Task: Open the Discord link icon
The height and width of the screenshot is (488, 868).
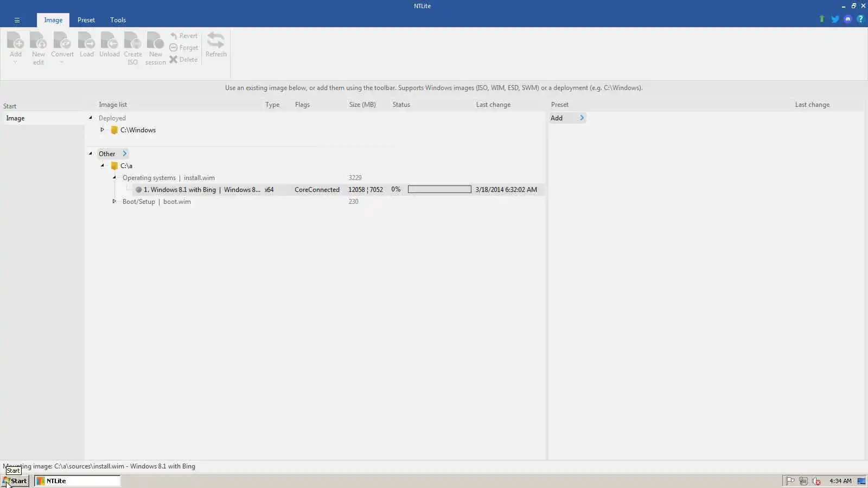Action: tap(848, 19)
